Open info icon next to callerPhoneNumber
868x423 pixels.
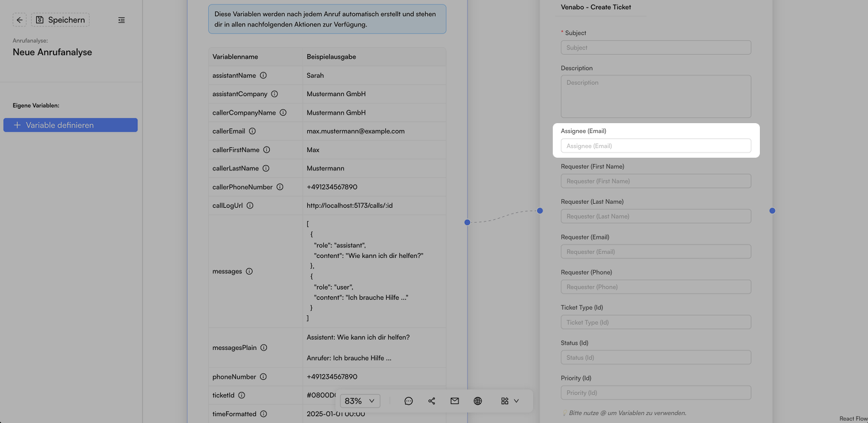pos(280,187)
